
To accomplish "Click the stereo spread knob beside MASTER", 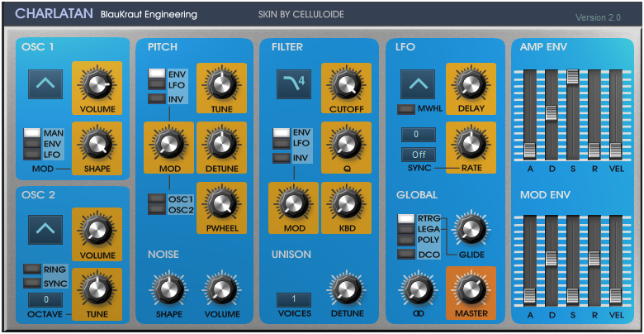I will coord(418,290).
